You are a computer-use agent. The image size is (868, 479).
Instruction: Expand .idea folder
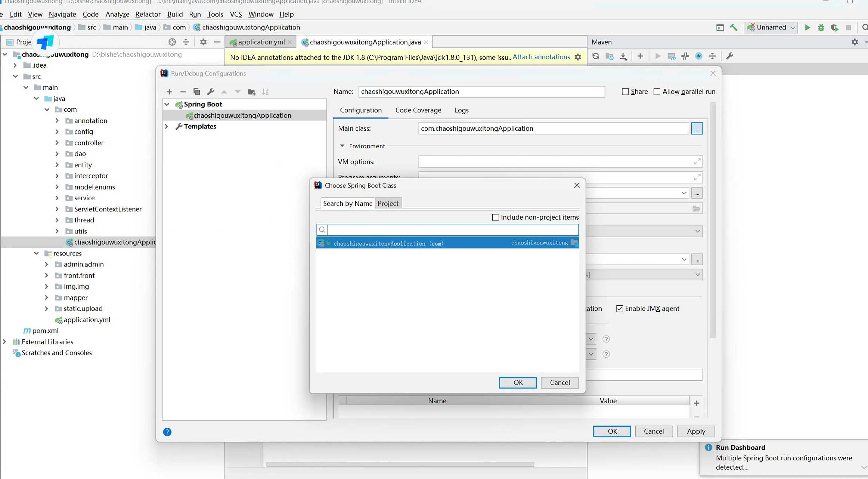tap(15, 65)
